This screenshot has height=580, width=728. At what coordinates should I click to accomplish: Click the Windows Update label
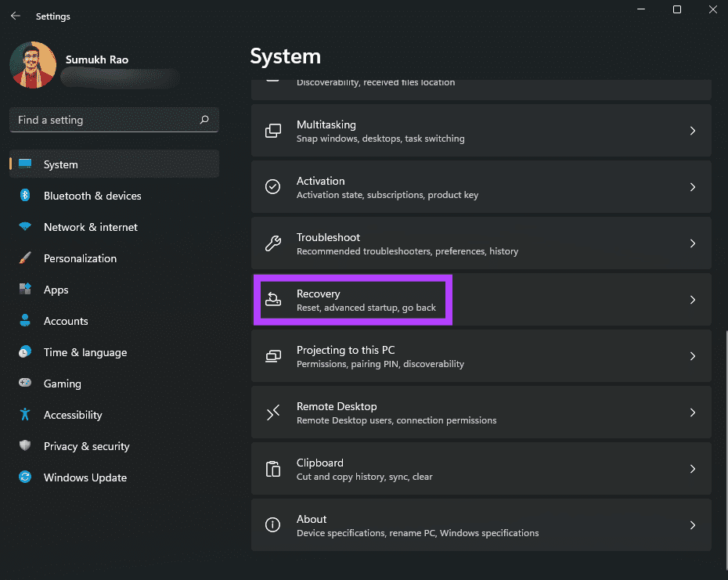(85, 477)
